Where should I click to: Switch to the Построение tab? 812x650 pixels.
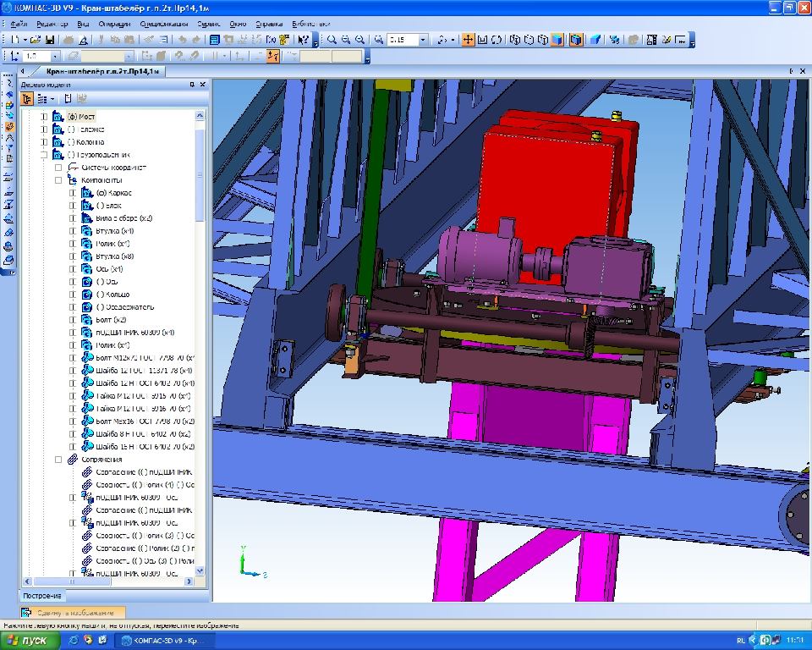(43, 596)
